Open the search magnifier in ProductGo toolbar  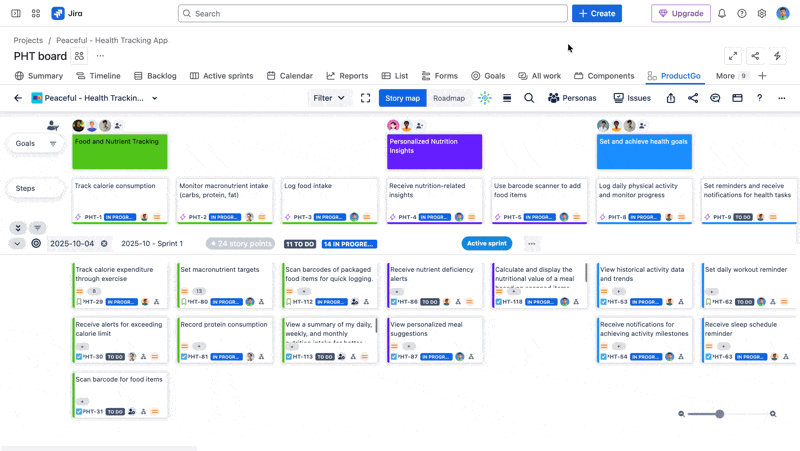coord(529,98)
